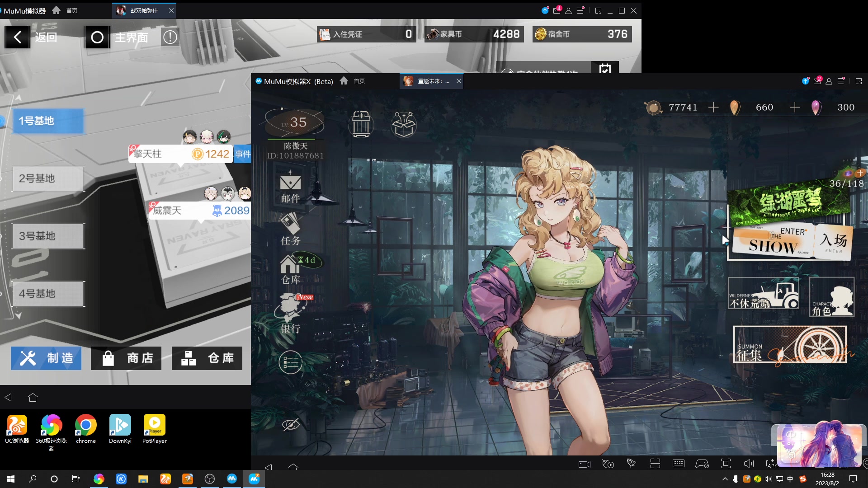Enter the 绿湖噩梦 event banner

[789, 203]
